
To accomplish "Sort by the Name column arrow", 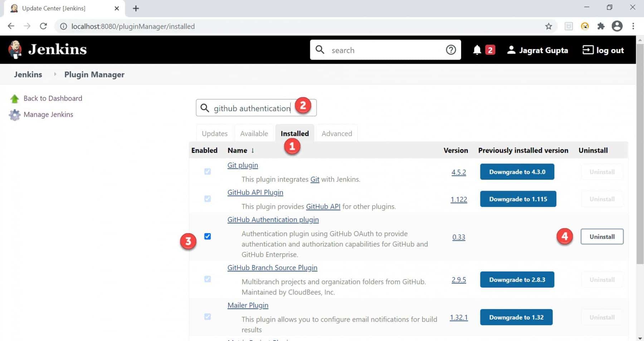I will point(253,150).
